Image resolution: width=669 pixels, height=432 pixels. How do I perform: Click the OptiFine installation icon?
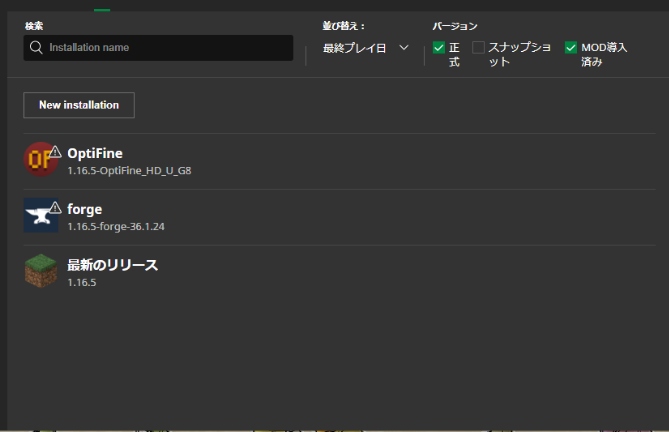click(41, 159)
